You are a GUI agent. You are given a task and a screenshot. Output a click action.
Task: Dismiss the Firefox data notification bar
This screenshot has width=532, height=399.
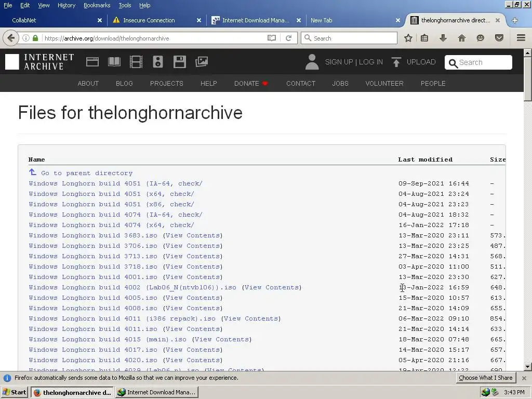524,378
